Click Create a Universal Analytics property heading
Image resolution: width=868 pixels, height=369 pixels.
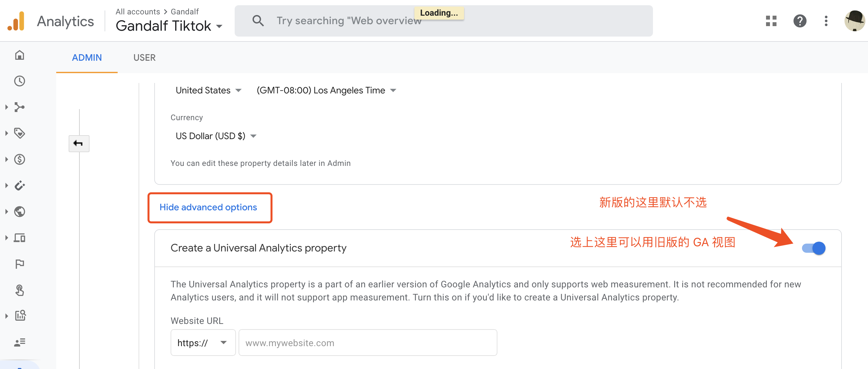point(259,248)
